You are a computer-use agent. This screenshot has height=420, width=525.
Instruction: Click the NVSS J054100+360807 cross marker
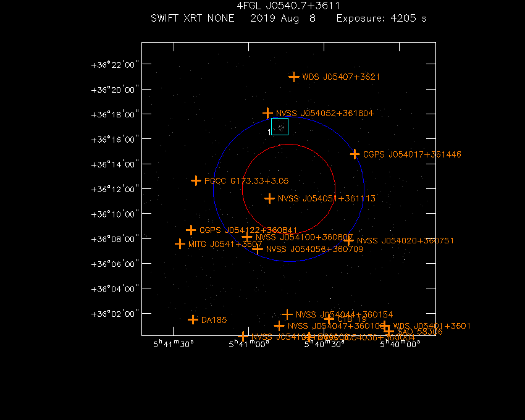(247, 237)
